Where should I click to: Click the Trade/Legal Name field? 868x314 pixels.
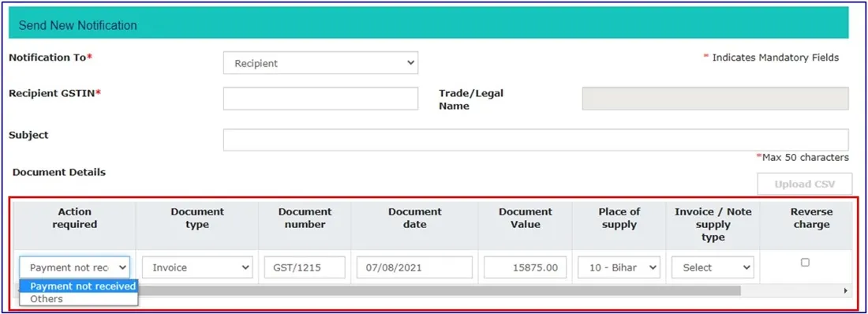pos(715,99)
